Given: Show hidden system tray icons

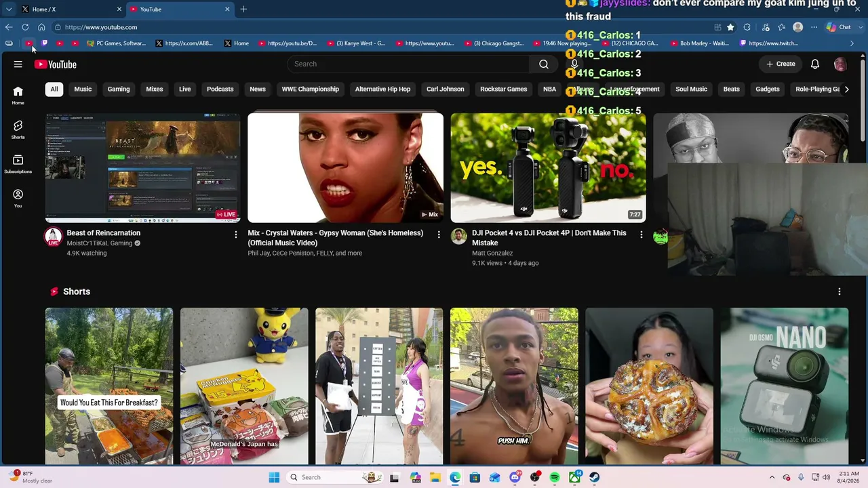Looking at the screenshot, I should click(772, 477).
